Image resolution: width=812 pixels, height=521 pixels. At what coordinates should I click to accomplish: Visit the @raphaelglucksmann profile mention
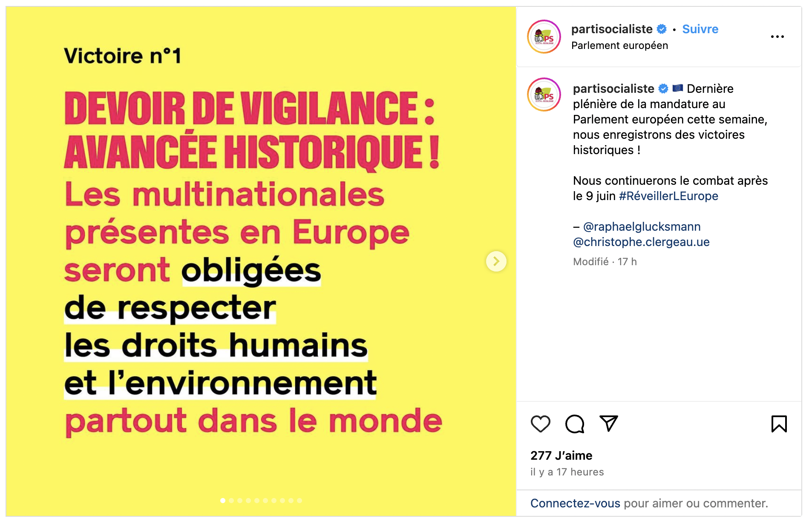(642, 226)
